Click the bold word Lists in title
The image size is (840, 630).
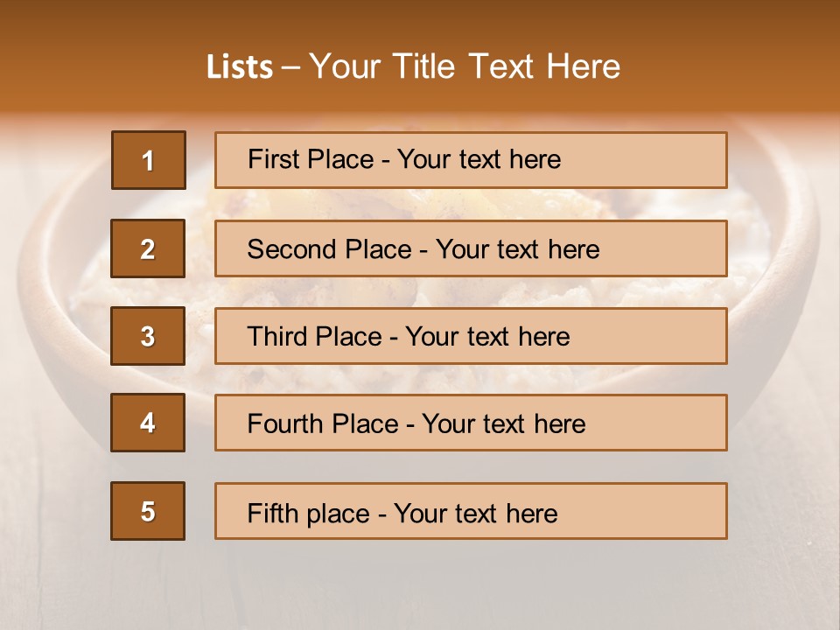tap(240, 66)
